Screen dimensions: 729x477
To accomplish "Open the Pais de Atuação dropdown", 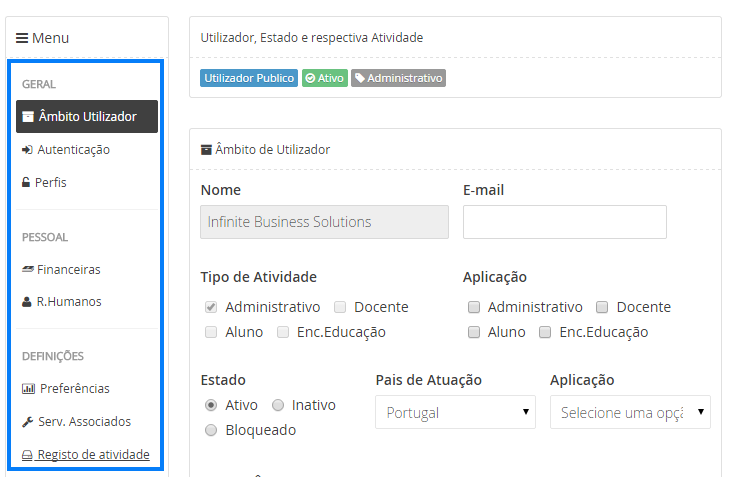I will 455,412.
